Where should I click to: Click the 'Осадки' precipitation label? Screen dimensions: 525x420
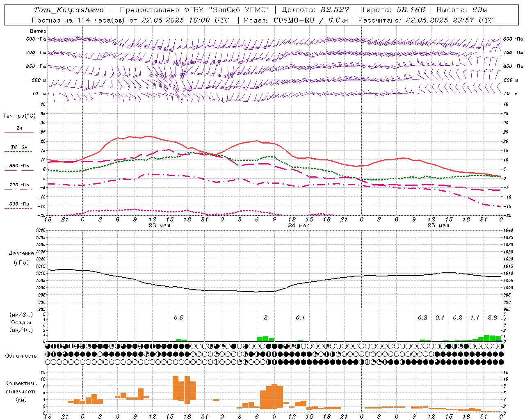click(x=21, y=322)
